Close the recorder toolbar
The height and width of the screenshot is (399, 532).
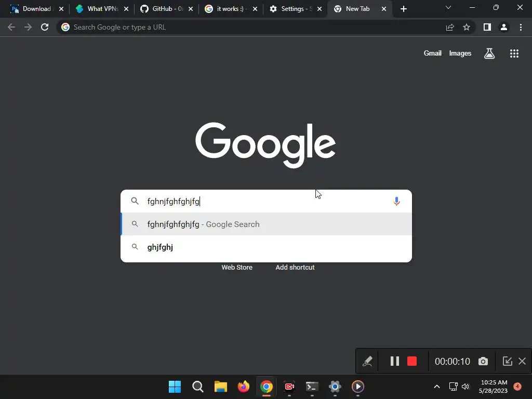tap(522, 361)
